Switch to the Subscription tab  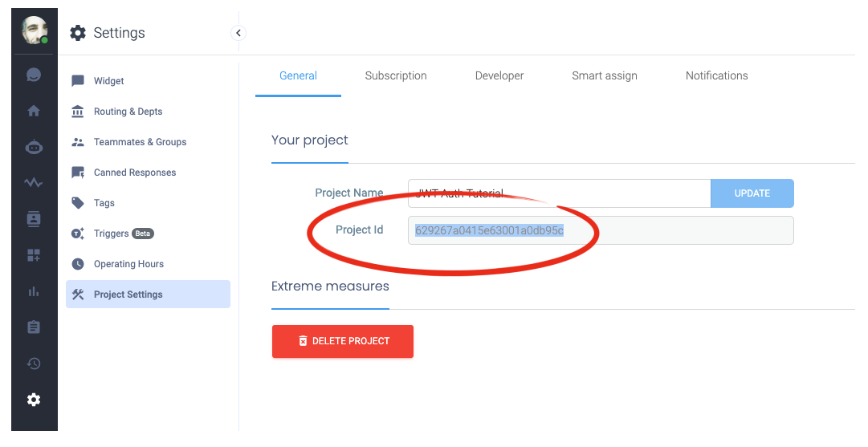tap(396, 75)
